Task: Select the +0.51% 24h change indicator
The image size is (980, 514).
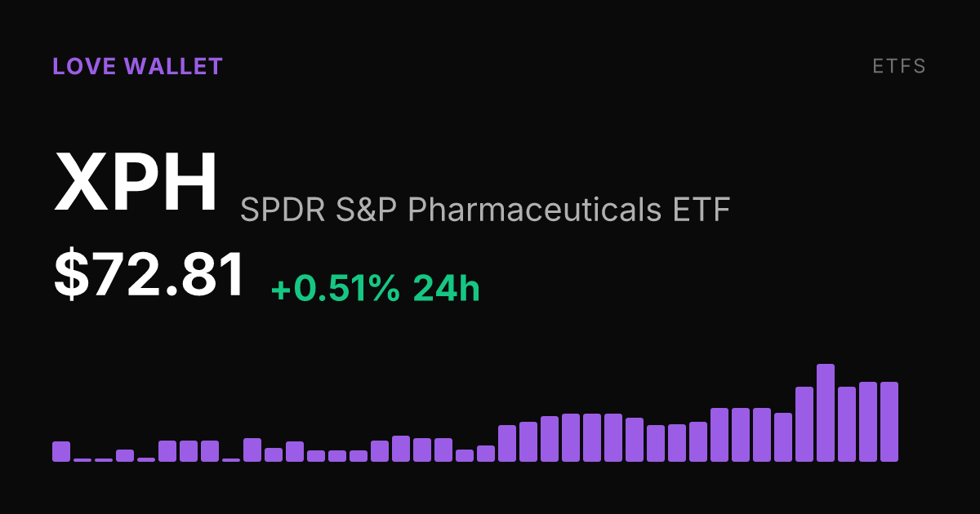Action: [375, 289]
